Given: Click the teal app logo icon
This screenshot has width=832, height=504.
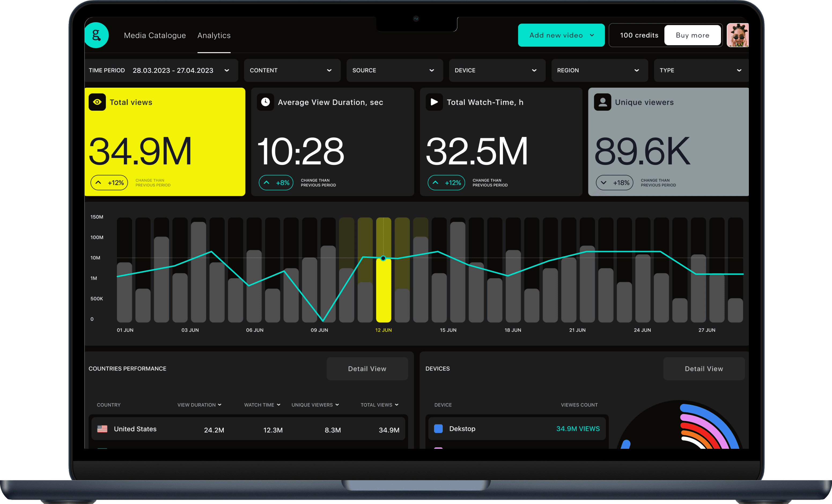Looking at the screenshot, I should (x=97, y=35).
